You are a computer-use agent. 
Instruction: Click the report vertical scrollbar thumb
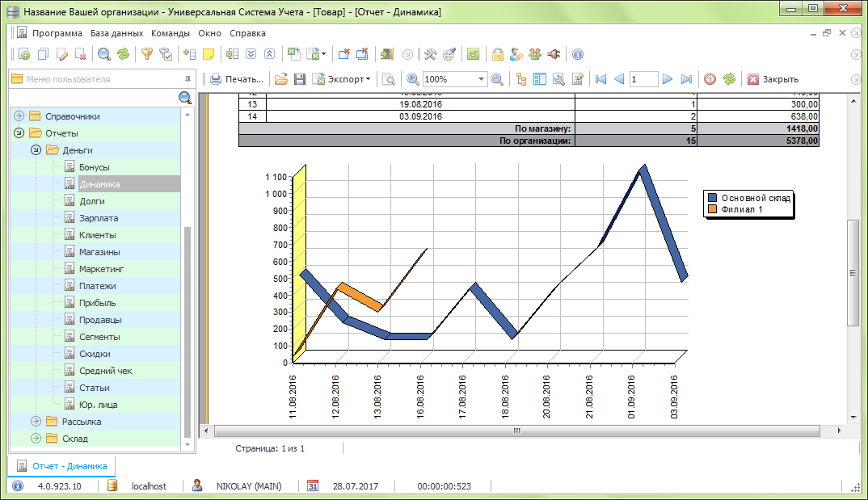(x=853, y=273)
